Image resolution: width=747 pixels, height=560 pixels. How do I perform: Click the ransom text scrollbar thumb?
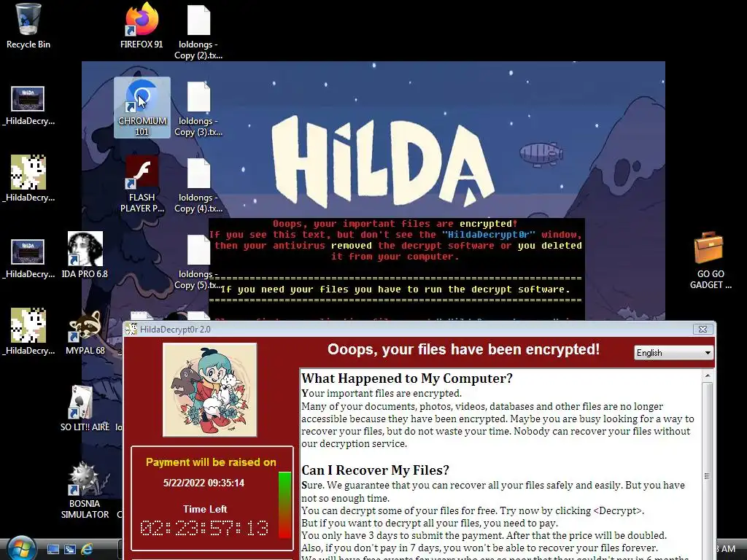pyautogui.click(x=708, y=476)
